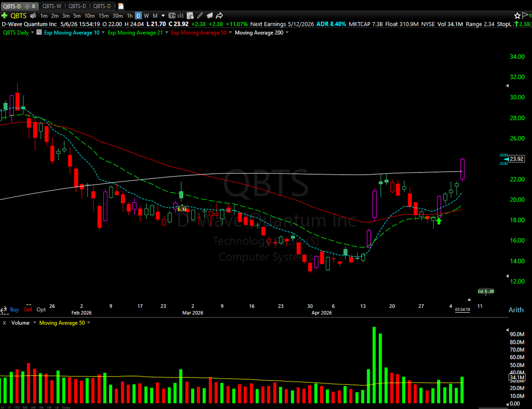This screenshot has height=409, width=532.
Task: Click the 34.1M volume axis label
Action: coord(516,378)
